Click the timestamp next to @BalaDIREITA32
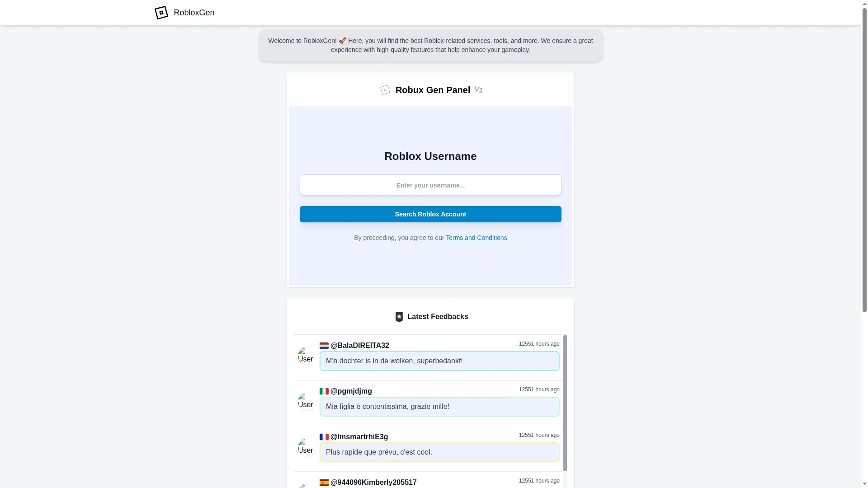Screen dimensions: 868x488 539,344
